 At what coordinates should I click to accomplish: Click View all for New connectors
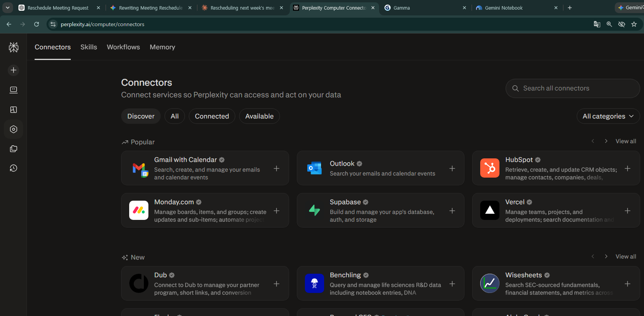(x=626, y=256)
